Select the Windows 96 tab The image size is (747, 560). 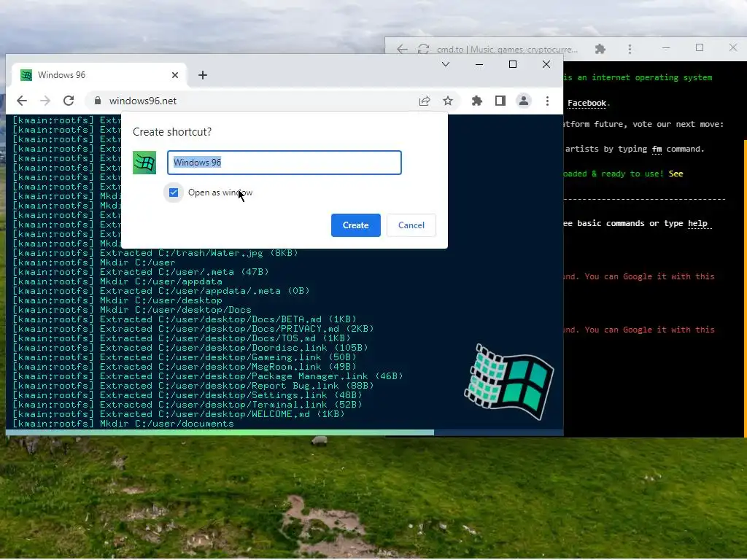pyautogui.click(x=99, y=75)
